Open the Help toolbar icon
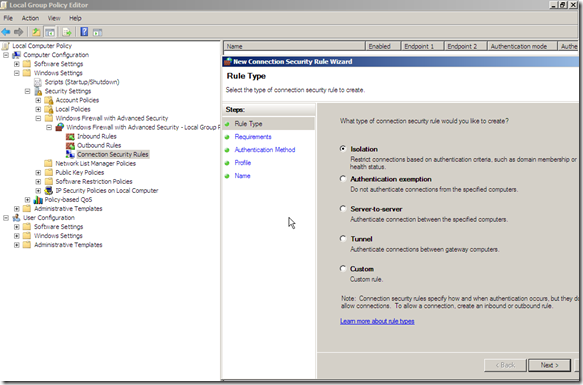 pyautogui.click(x=84, y=32)
